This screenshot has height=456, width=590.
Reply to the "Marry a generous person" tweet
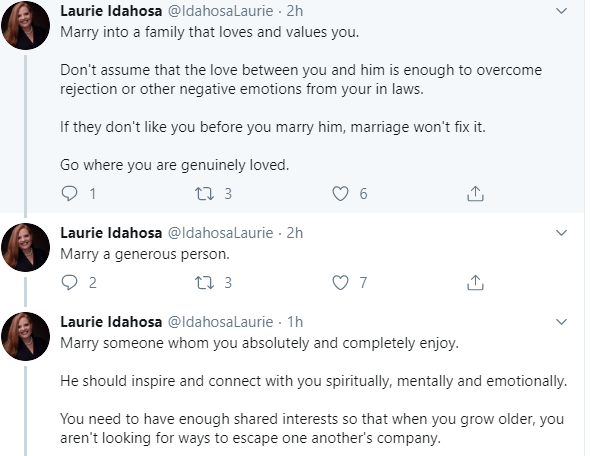pyautogui.click(x=69, y=283)
